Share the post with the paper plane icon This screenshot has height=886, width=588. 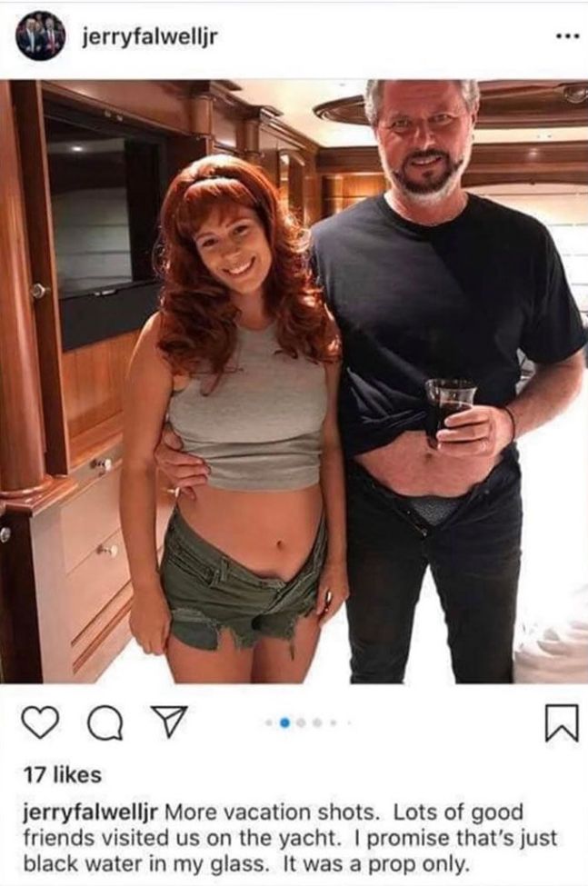(x=166, y=722)
